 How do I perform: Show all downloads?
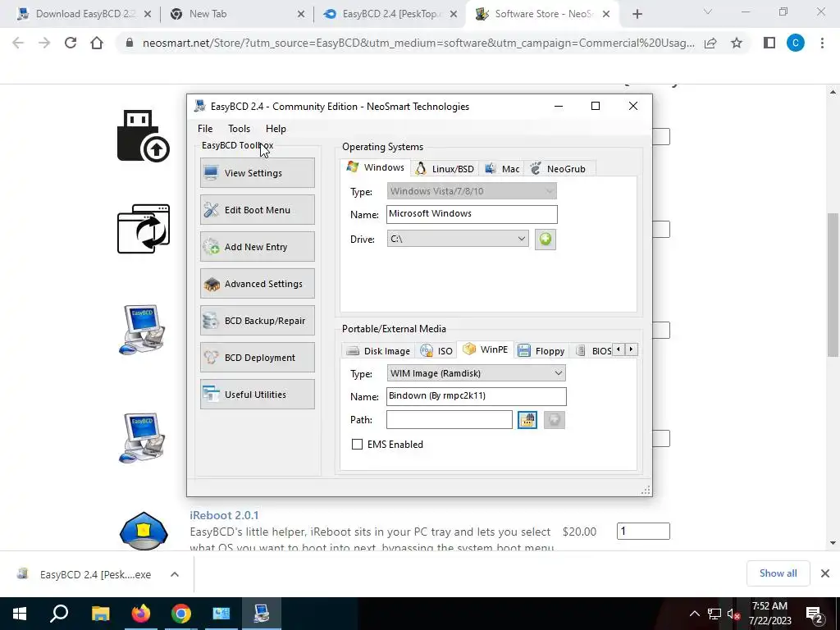778,573
